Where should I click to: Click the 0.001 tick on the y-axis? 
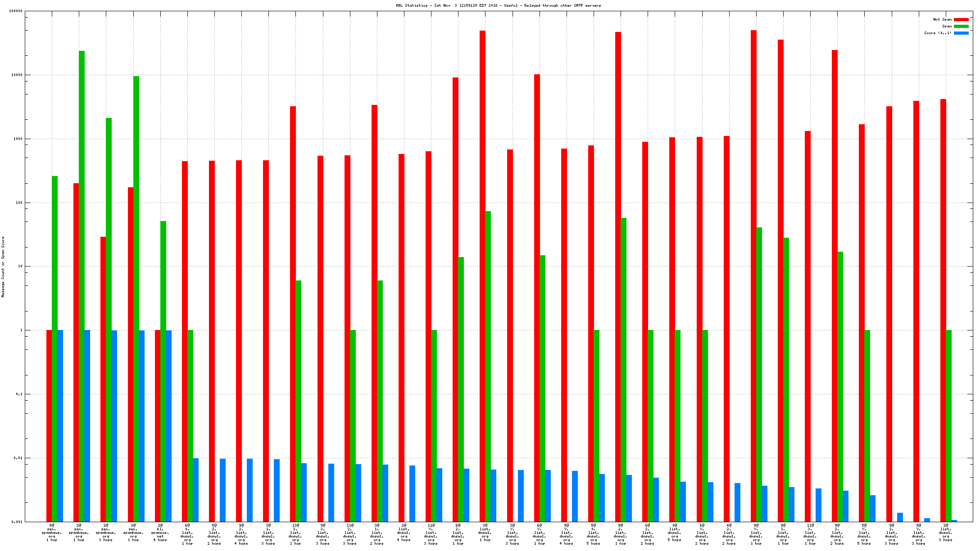pyautogui.click(x=17, y=522)
